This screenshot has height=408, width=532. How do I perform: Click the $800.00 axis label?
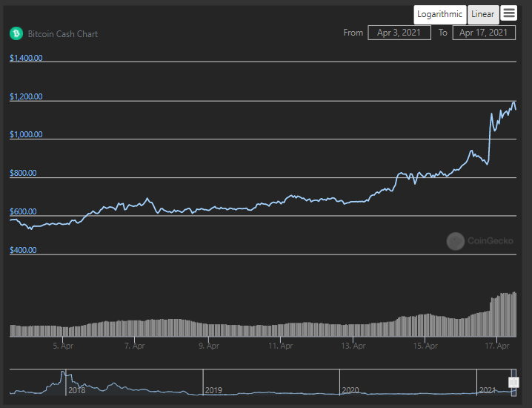coord(23,173)
